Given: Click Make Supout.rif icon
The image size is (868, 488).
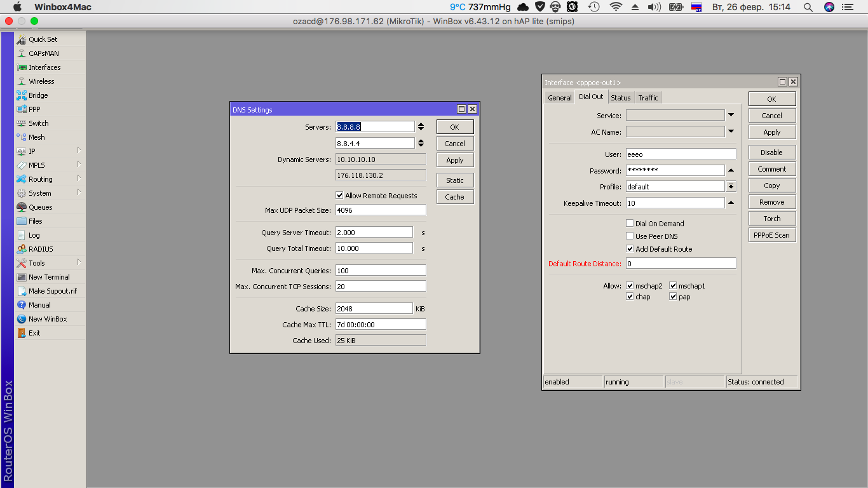Looking at the screenshot, I should (22, 291).
